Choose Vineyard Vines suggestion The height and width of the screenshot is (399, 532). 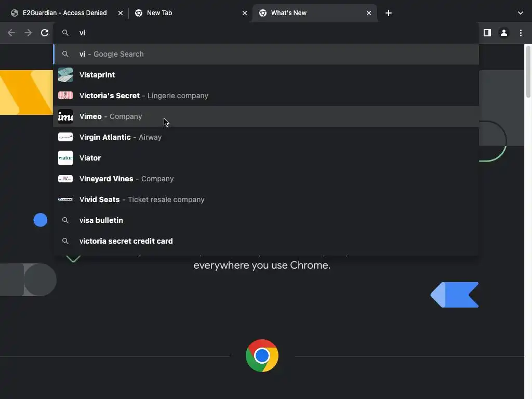click(266, 179)
